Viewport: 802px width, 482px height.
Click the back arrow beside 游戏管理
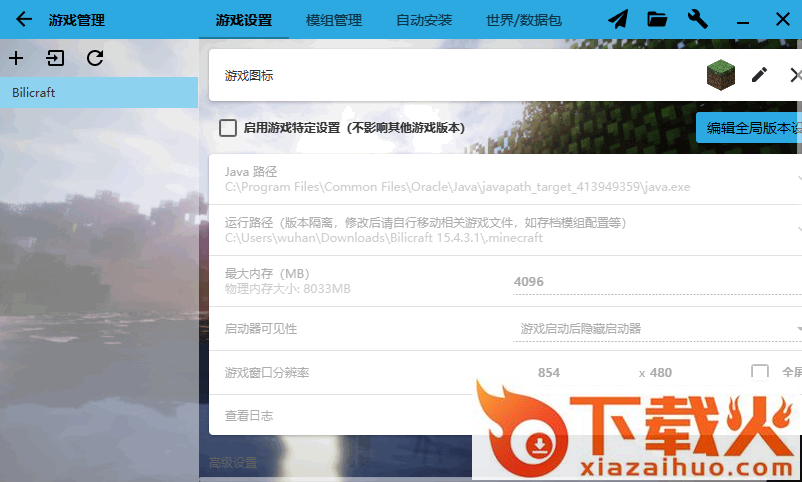click(24, 20)
